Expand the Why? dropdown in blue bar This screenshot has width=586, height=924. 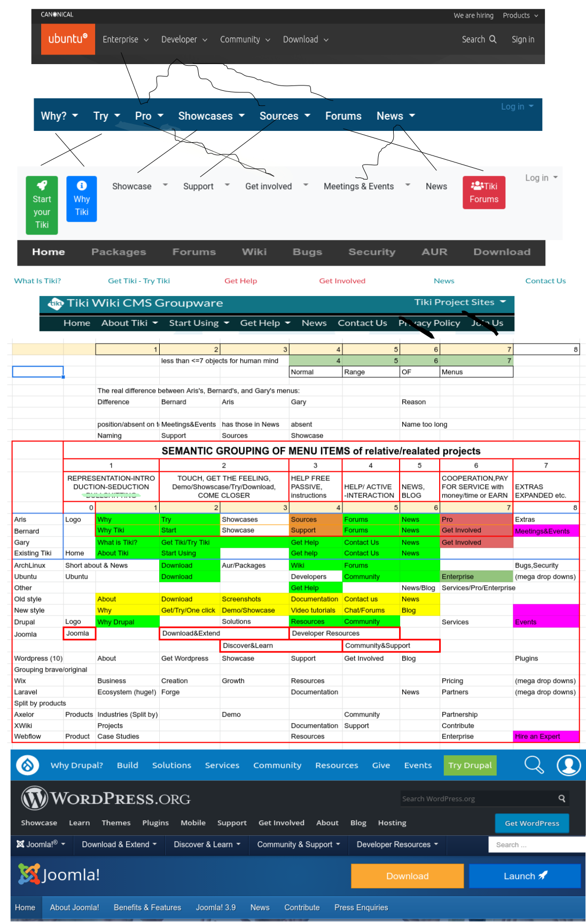point(59,116)
